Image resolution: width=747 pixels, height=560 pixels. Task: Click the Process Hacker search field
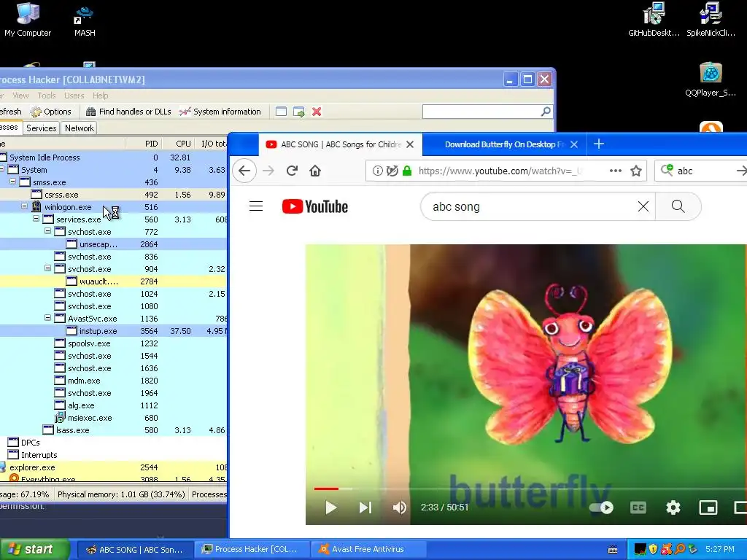481,112
